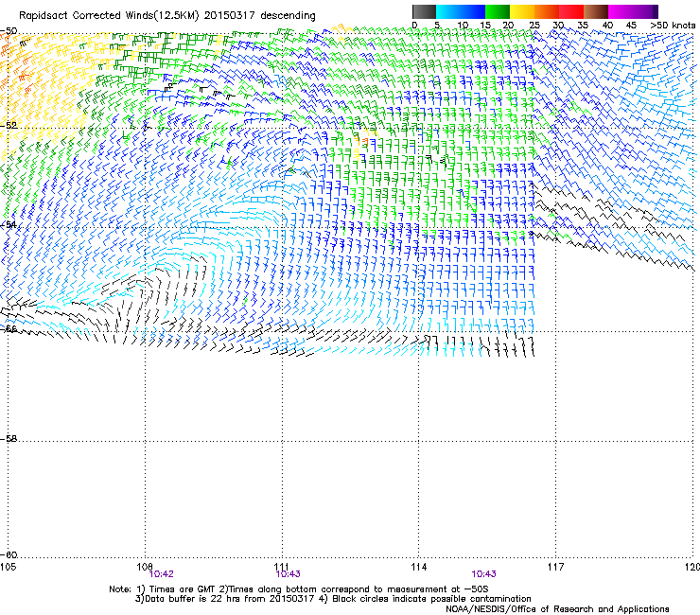Click the longitude label '117'
The image size is (700, 615).
coord(556,567)
